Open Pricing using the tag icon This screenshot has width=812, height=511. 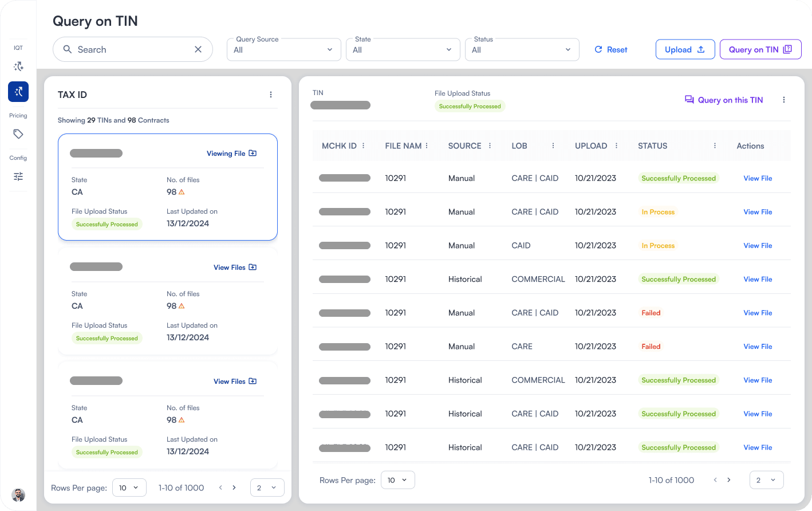pos(18,134)
